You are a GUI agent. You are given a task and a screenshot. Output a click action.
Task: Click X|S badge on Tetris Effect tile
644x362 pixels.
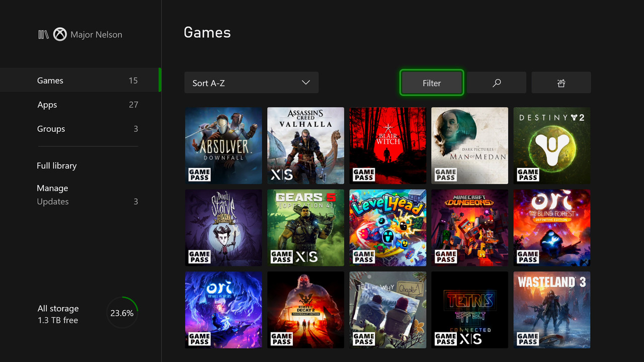pos(470,339)
